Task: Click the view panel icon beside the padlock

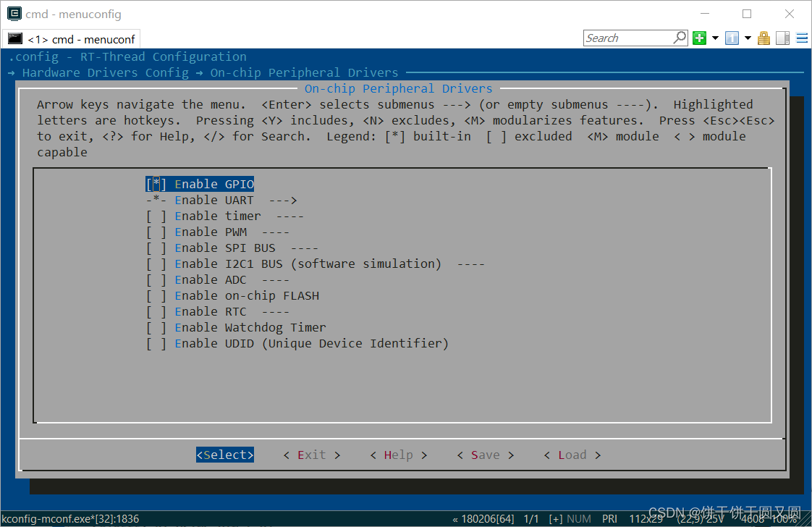Action: (x=782, y=38)
